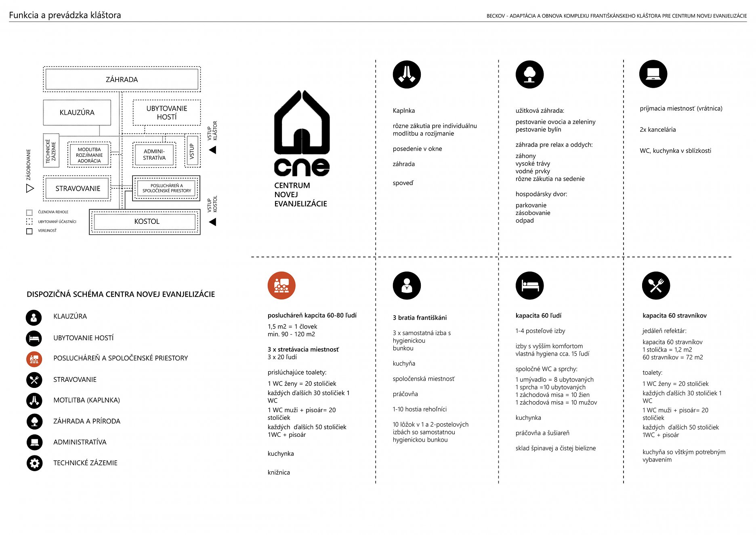756x535 pixels.
Task: Click the small friar icon beside KLAUZÚRA in the legend
Action: coord(34,318)
